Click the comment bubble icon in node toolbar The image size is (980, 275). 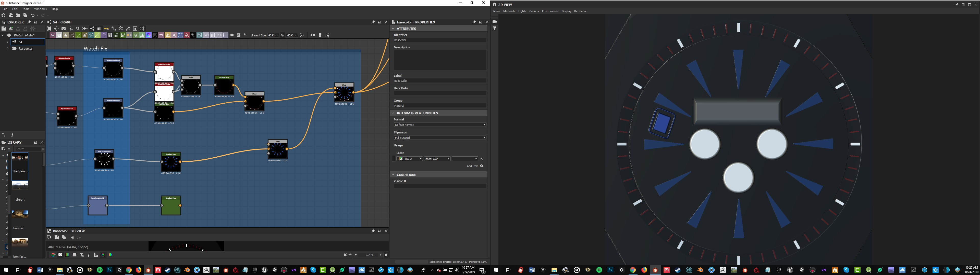[232, 35]
